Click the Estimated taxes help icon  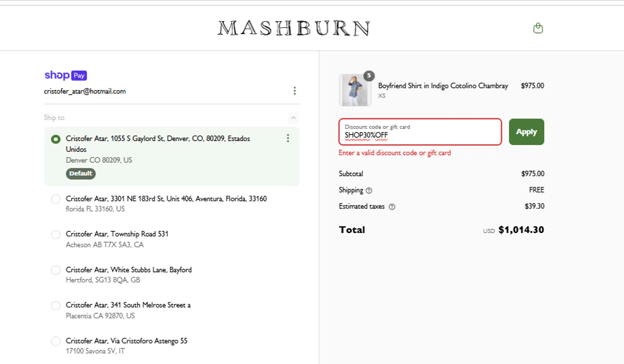[x=392, y=207]
